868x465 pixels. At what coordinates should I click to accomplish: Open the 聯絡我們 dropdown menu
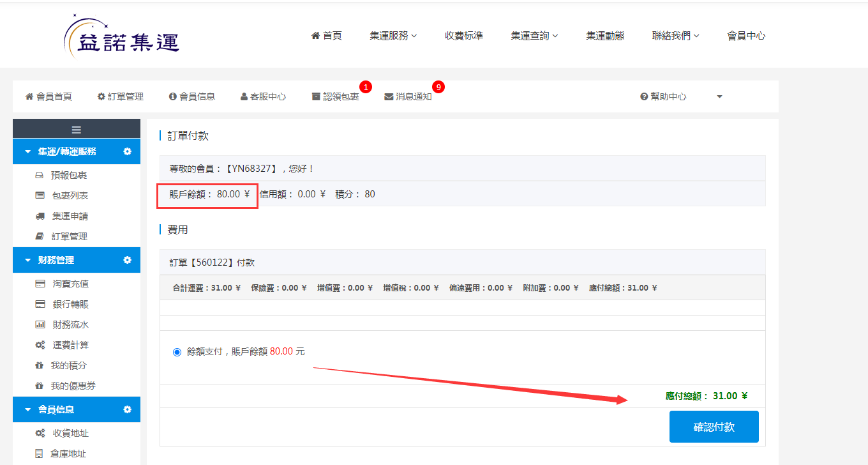676,36
